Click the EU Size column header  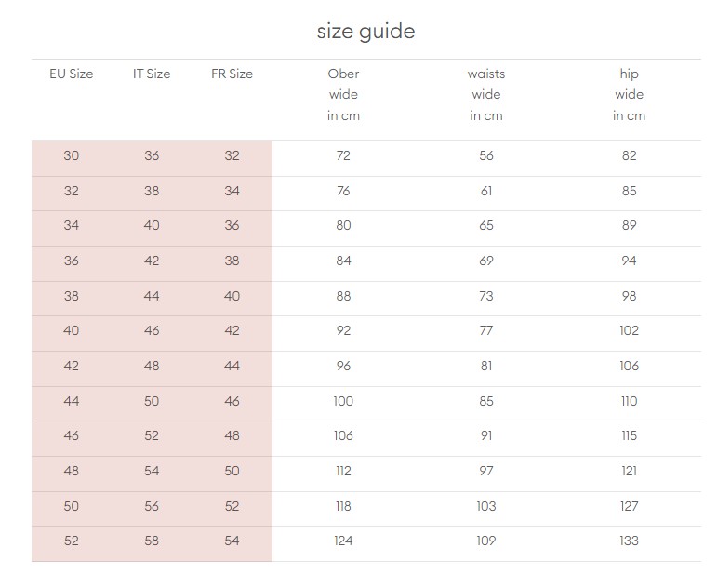click(x=72, y=73)
